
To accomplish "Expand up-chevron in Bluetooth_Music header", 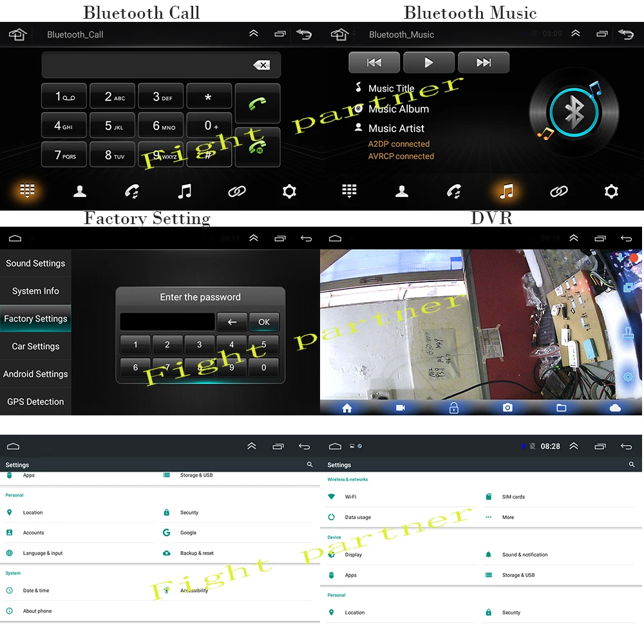I will point(575,33).
